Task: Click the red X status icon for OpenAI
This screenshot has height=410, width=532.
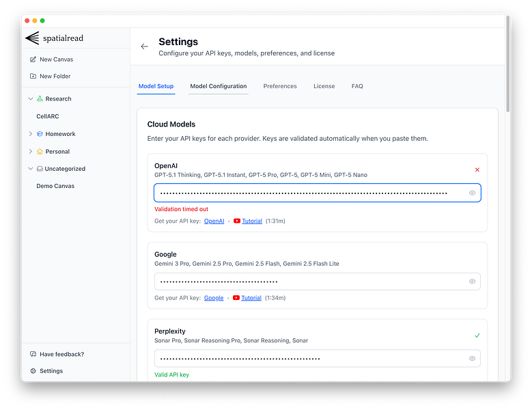Action: pyautogui.click(x=477, y=169)
